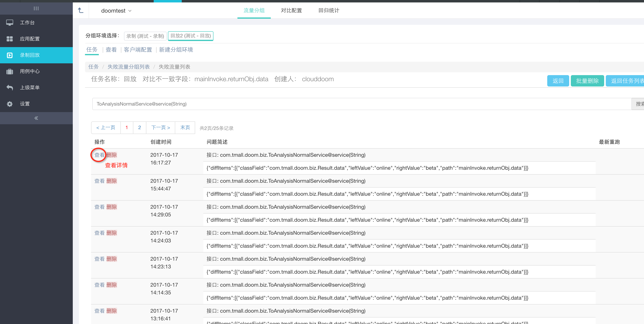Image resolution: width=644 pixels, height=324 pixels.
Task: Jump to the last page 末页
Action: pos(185,127)
